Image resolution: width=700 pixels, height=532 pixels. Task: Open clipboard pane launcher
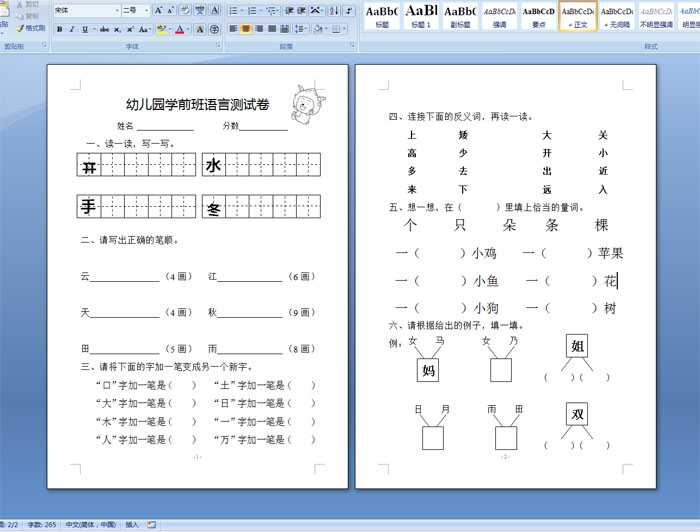click(44, 46)
